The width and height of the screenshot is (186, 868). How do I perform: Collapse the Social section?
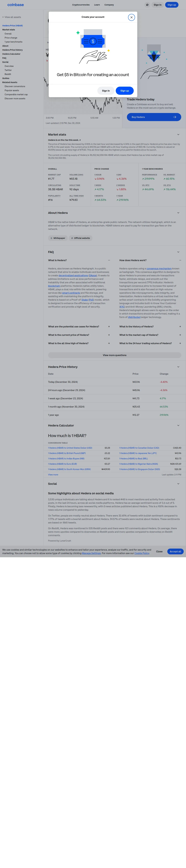(x=178, y=483)
